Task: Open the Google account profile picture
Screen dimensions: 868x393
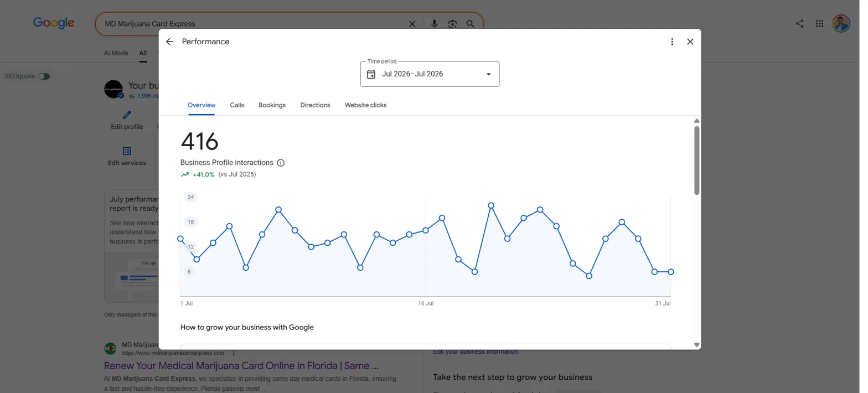Action: 841,24
